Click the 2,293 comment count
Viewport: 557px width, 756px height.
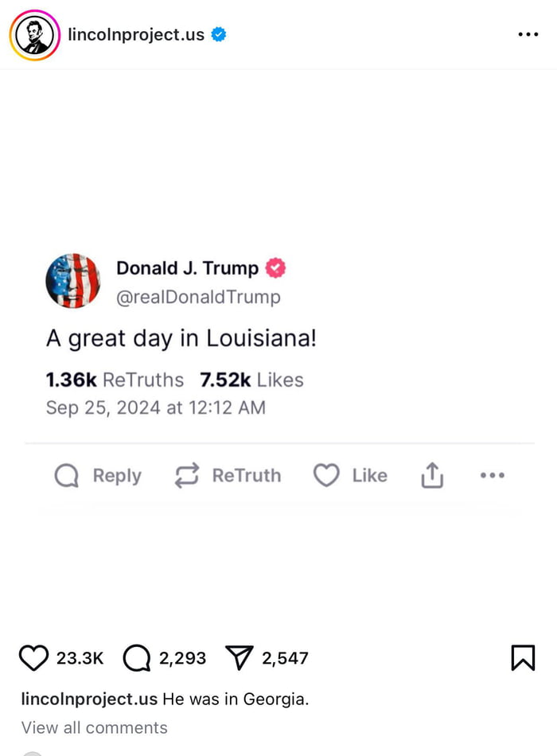(x=181, y=658)
